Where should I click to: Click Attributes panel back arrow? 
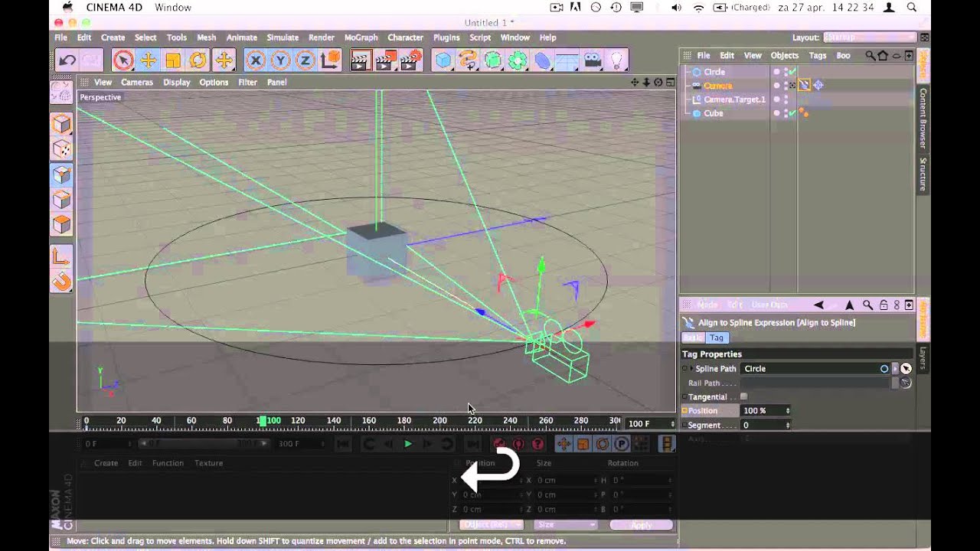click(x=819, y=305)
